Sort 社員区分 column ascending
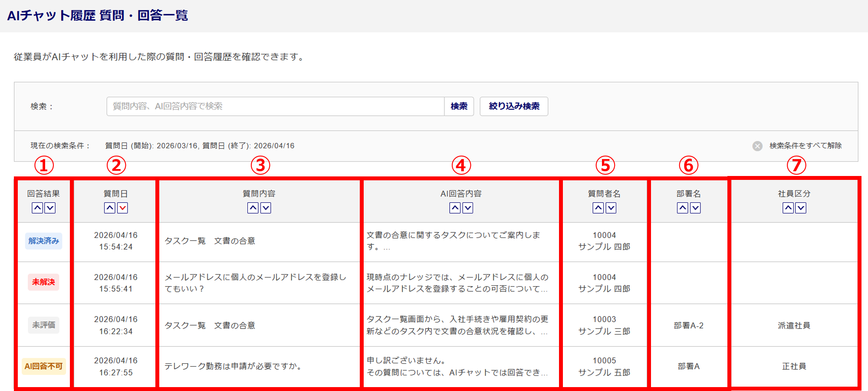Viewport: 868px width, 391px height. (788, 208)
